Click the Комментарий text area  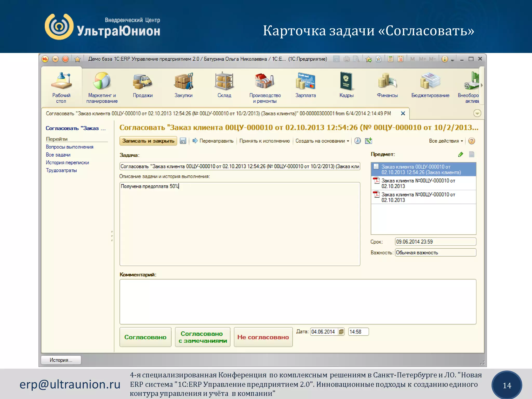click(298, 302)
